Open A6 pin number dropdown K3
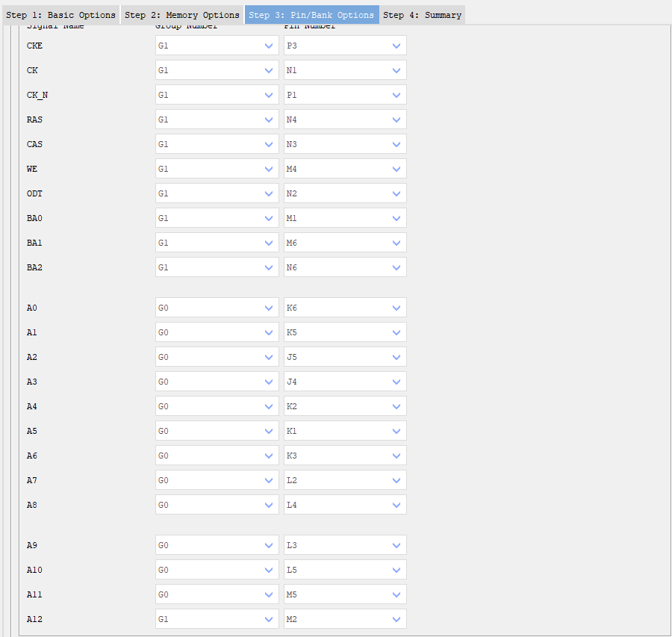The width and height of the screenshot is (672, 637). 345,456
